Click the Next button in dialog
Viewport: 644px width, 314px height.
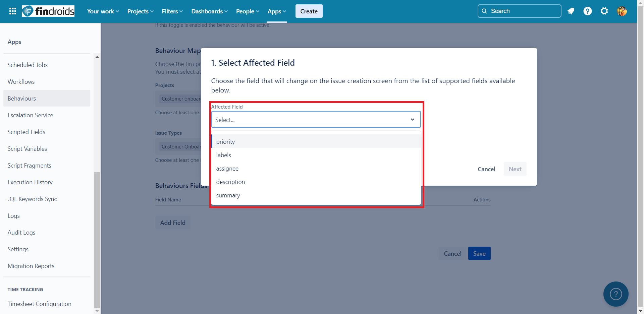pos(515,169)
